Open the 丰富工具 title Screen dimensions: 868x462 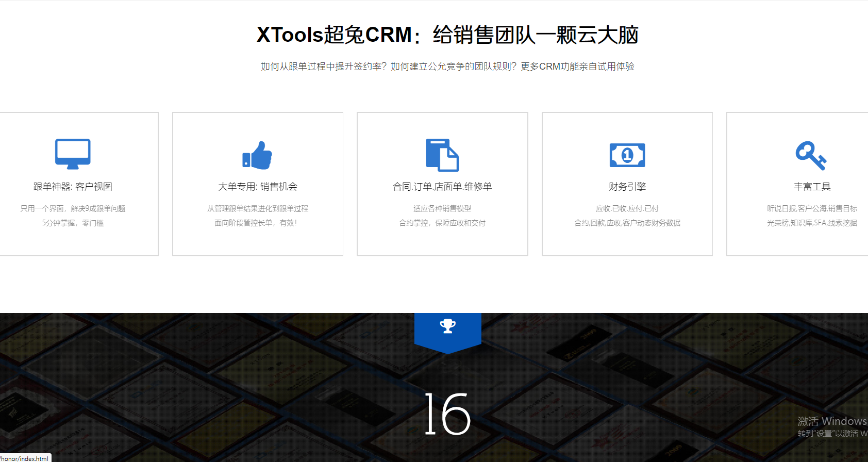[x=812, y=187]
